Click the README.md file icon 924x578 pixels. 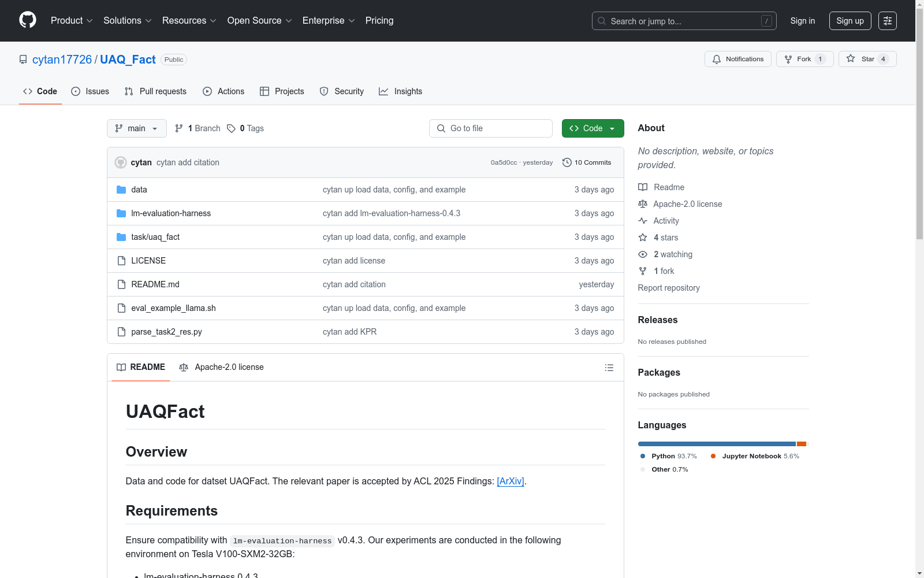(121, 284)
